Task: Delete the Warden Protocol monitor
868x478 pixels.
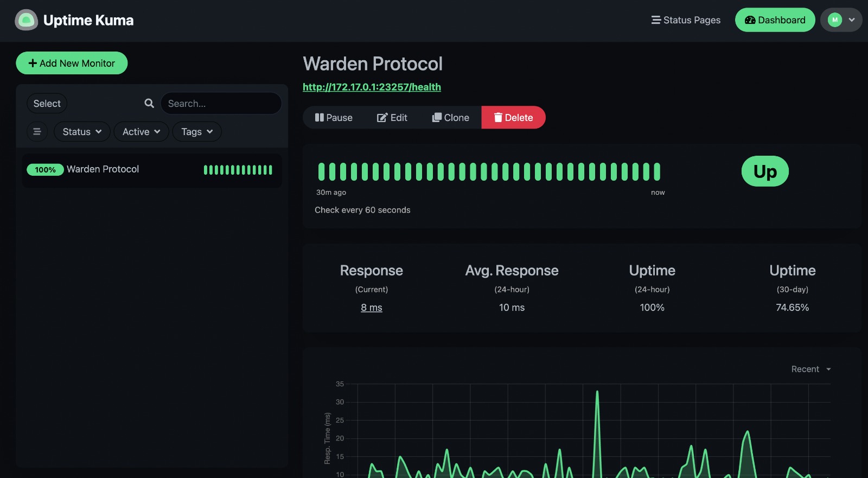Action: pyautogui.click(x=513, y=118)
